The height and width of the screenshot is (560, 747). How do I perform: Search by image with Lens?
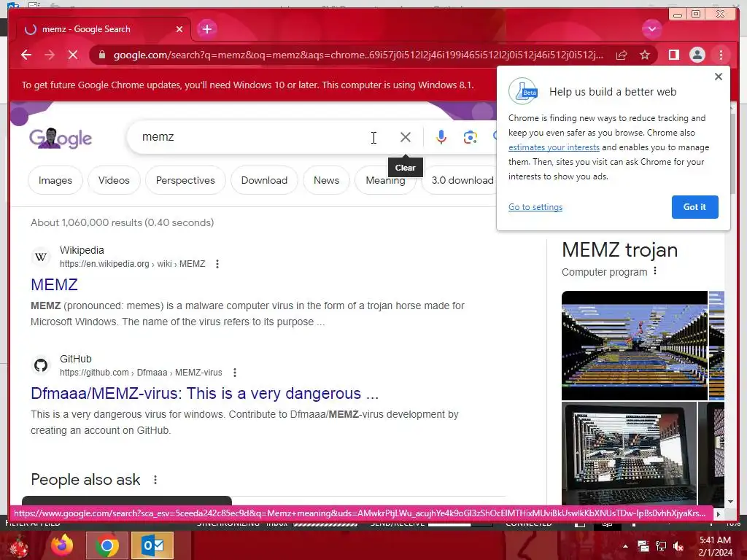point(471,137)
